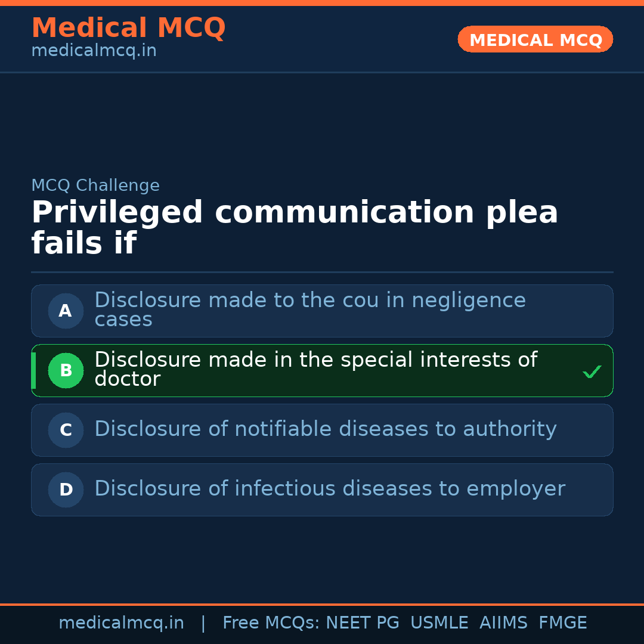Viewport: 644px width, 644px height.
Task: Pick the letter D circle badge
Action: (x=66, y=490)
